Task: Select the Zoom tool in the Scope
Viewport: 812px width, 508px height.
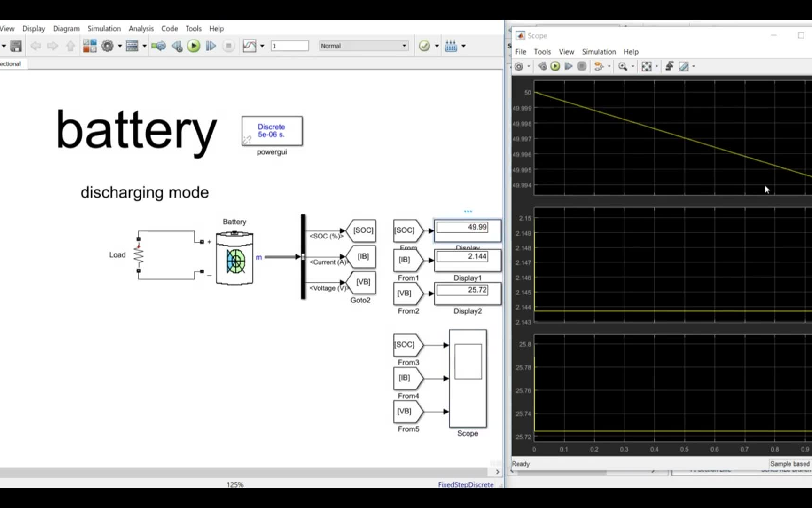Action: (623, 66)
